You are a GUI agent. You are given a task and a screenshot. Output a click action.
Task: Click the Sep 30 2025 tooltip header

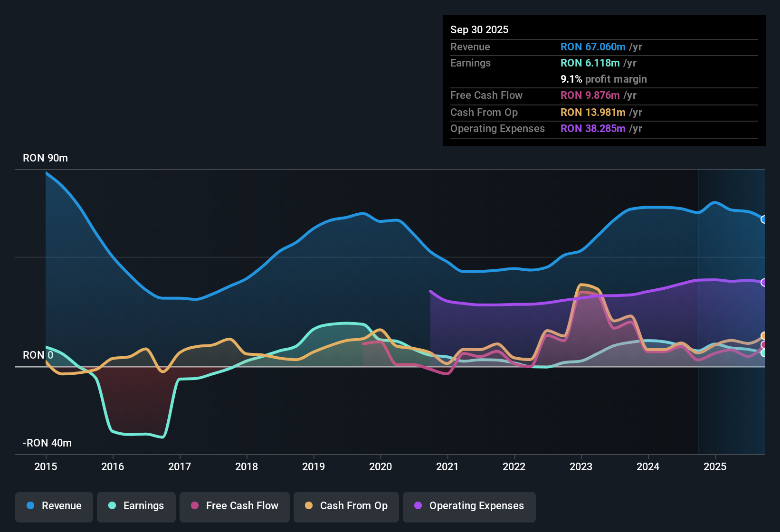tap(479, 29)
